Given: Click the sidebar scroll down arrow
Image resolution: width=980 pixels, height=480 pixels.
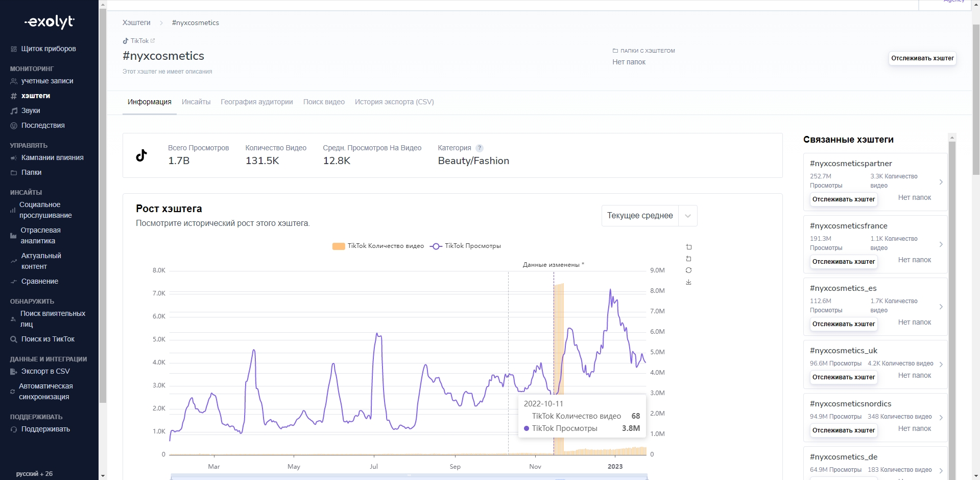Looking at the screenshot, I should click(x=103, y=476).
